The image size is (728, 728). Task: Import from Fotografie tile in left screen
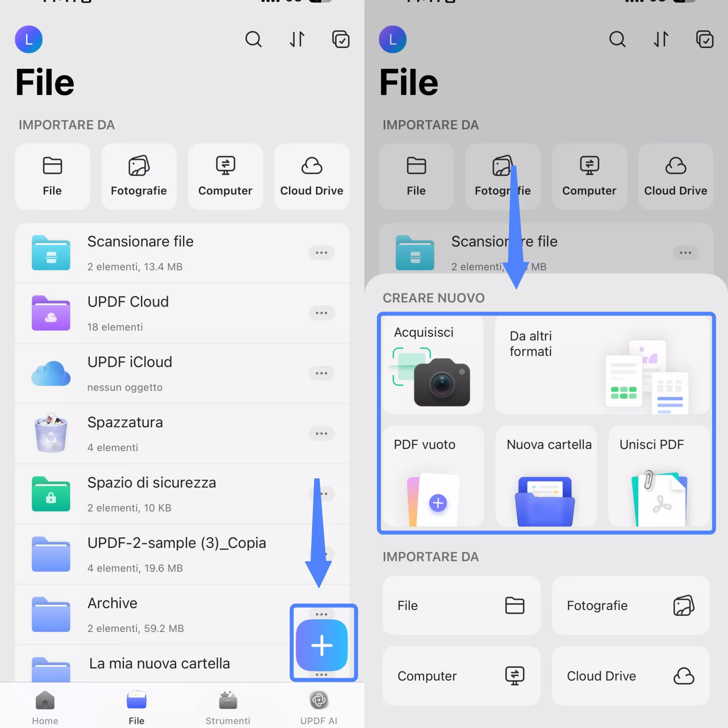pyautogui.click(x=139, y=176)
